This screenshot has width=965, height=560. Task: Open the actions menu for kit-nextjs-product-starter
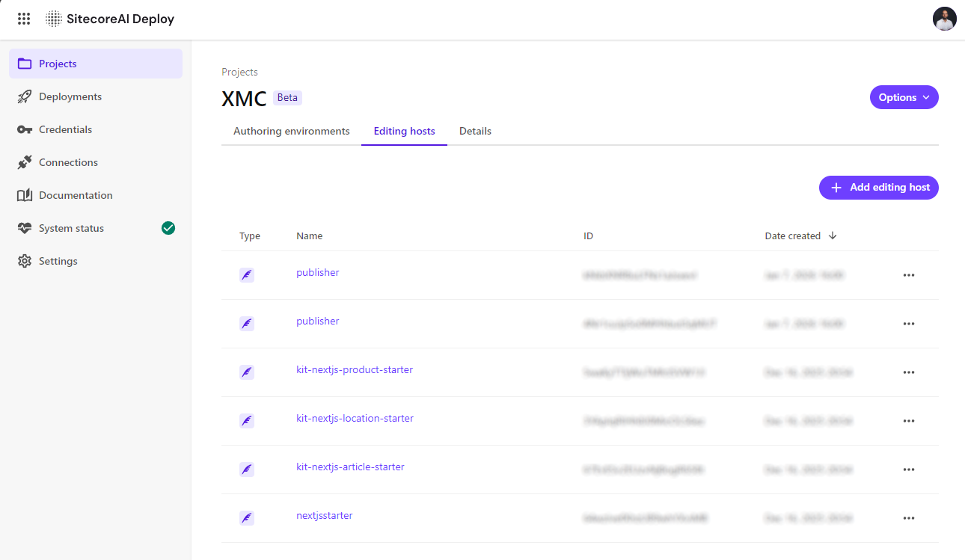click(909, 372)
